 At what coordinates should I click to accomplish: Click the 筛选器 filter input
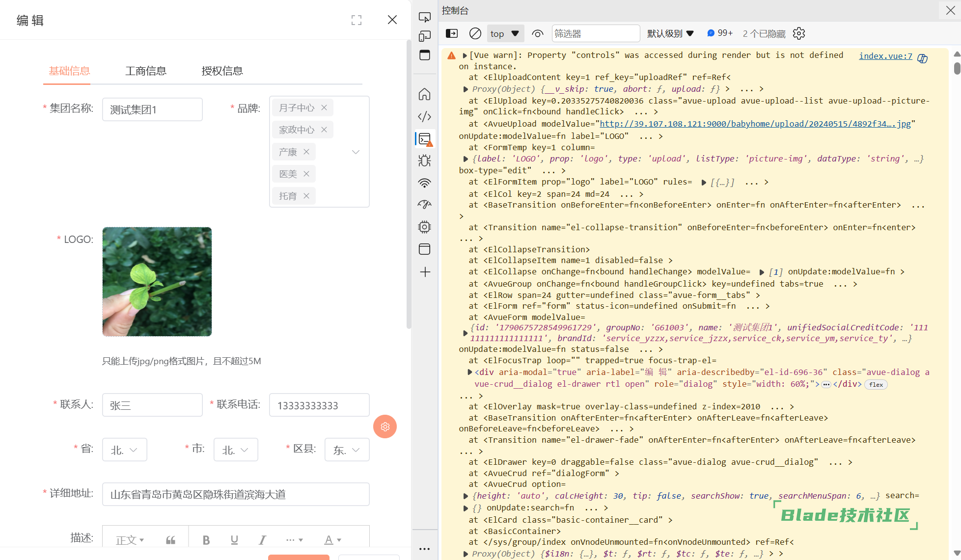[x=596, y=33]
